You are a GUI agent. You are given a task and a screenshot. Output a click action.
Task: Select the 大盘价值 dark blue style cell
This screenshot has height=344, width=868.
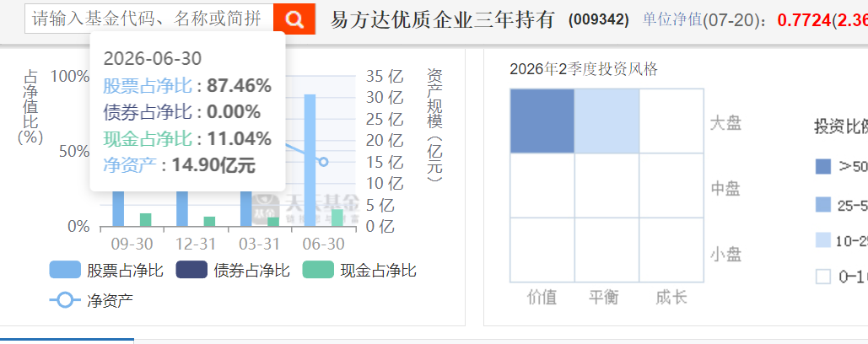[x=542, y=121]
